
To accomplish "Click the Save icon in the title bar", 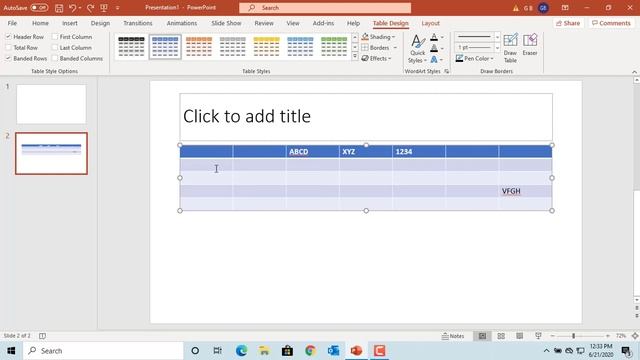I will (x=59, y=8).
